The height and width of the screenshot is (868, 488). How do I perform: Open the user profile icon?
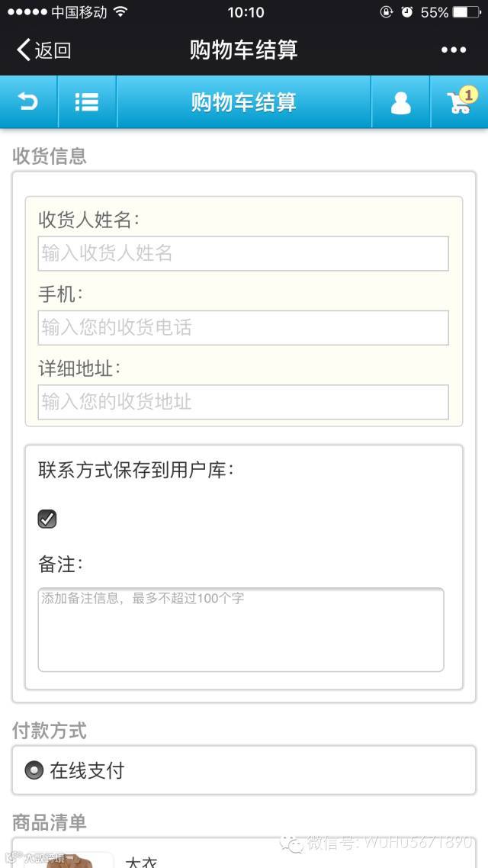(x=400, y=102)
